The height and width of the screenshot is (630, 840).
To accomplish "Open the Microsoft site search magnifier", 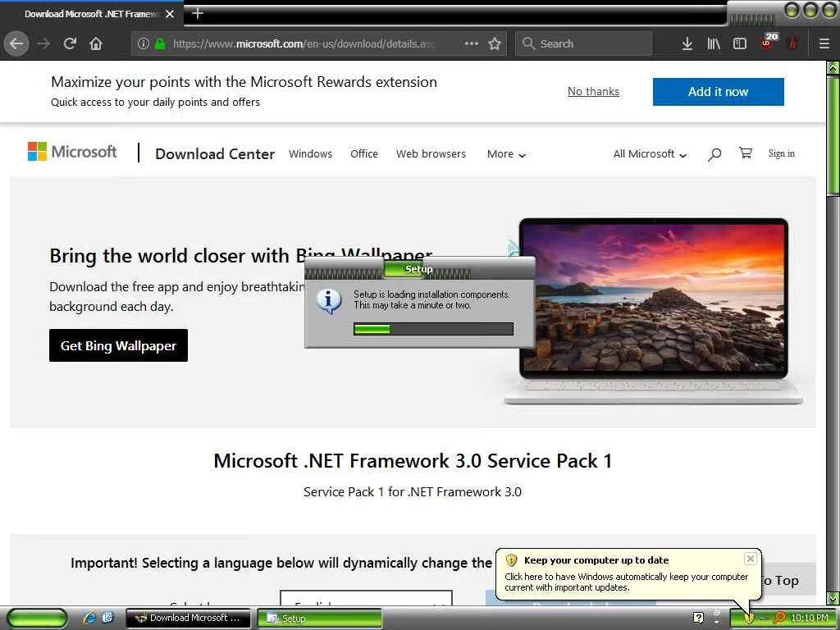I will [714, 154].
